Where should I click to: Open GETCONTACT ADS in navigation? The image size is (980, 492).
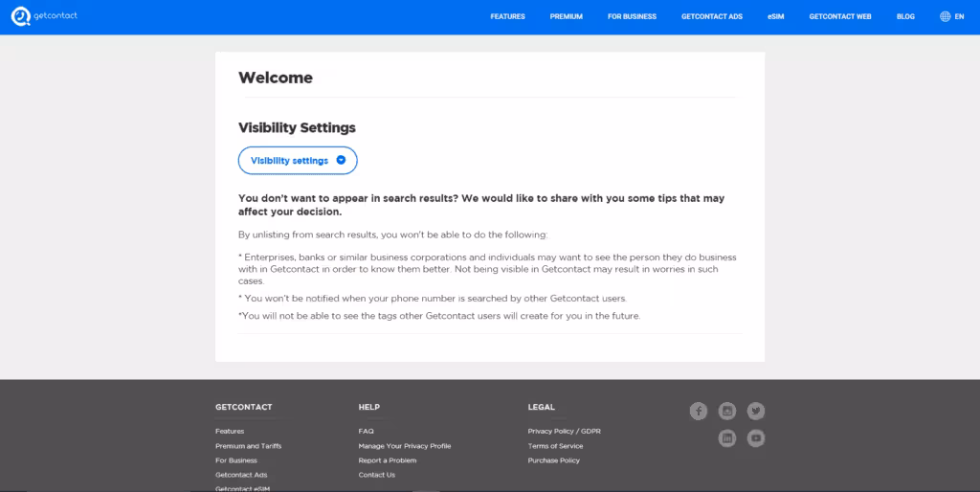pyautogui.click(x=712, y=17)
